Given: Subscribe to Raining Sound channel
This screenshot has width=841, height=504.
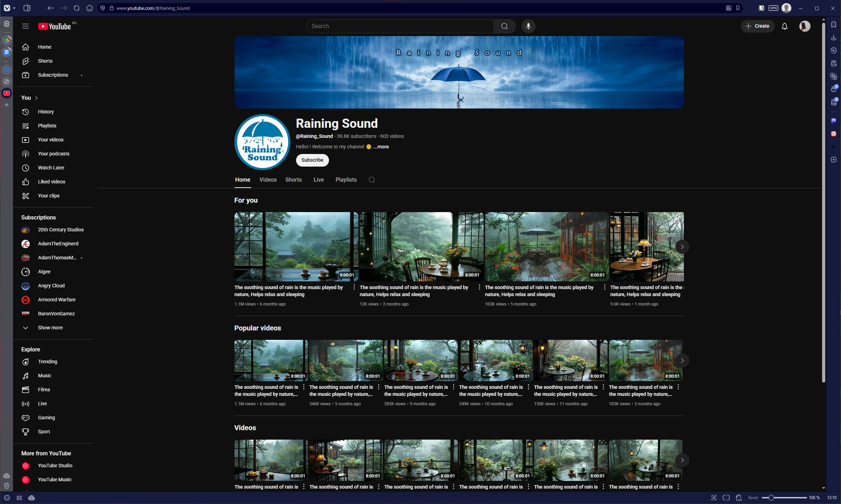Looking at the screenshot, I should pos(312,160).
